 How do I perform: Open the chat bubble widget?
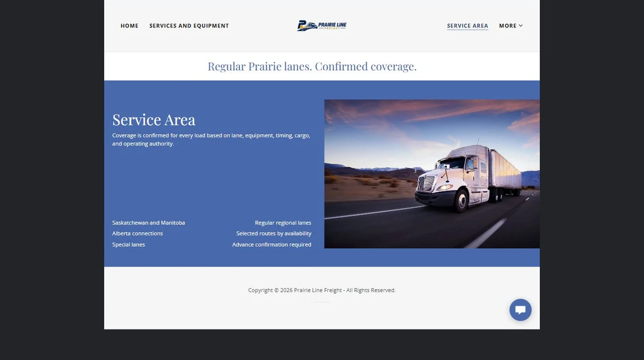pos(520,310)
